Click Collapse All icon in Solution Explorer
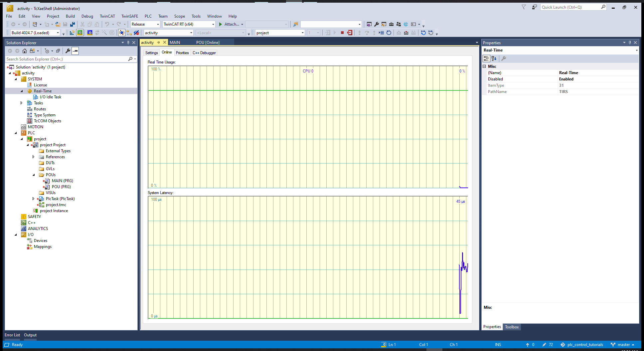The width and height of the screenshot is (644, 351). point(58,51)
